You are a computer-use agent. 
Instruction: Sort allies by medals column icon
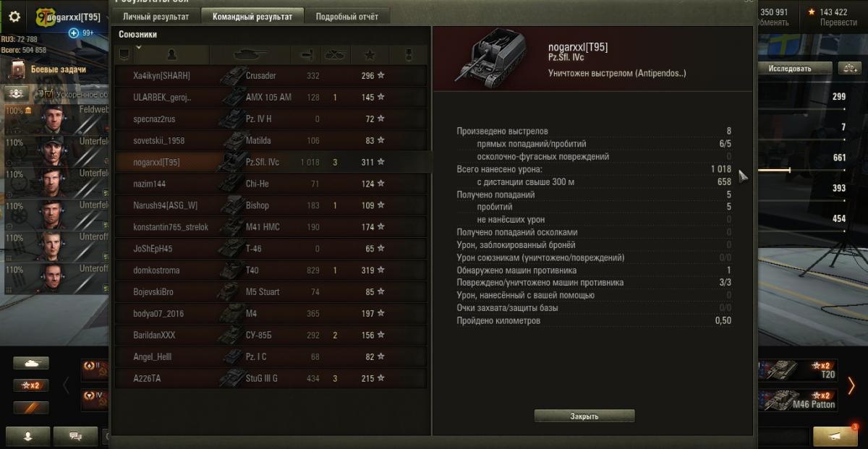408,54
